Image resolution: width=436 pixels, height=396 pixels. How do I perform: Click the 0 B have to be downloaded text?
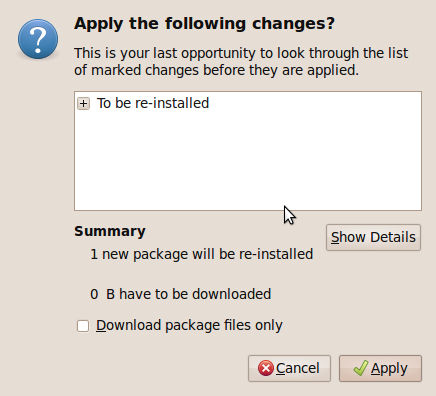tap(181, 294)
